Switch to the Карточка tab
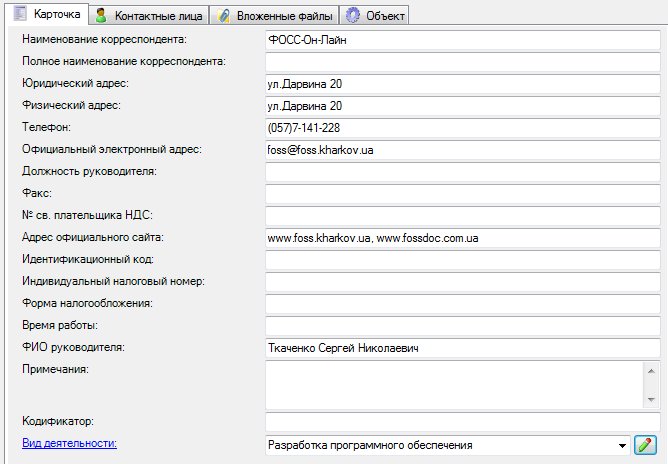Viewport: 668px width, 464px height. tap(47, 15)
